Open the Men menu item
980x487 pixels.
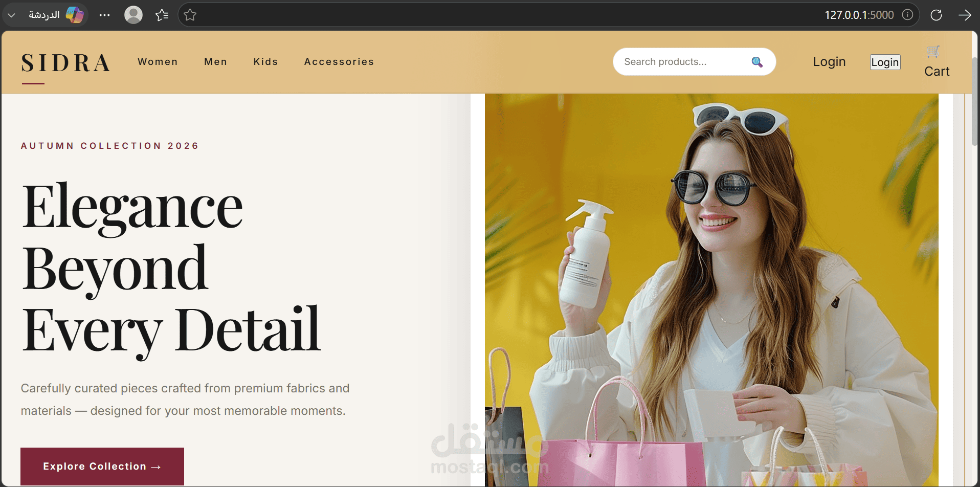[215, 62]
